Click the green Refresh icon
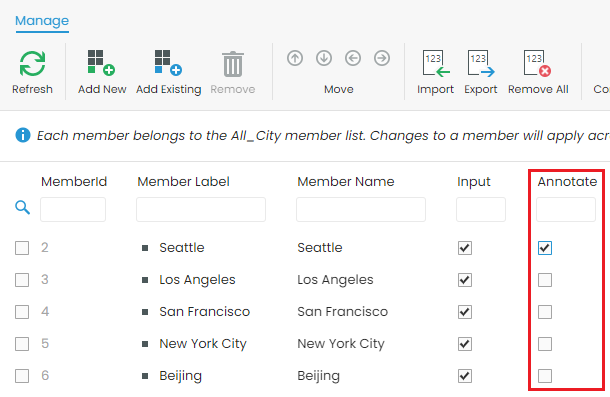This screenshot has height=397, width=610. (32, 64)
